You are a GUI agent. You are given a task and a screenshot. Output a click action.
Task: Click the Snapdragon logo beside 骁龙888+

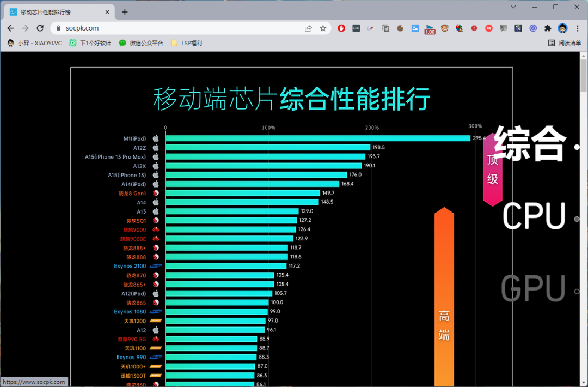[x=156, y=248]
